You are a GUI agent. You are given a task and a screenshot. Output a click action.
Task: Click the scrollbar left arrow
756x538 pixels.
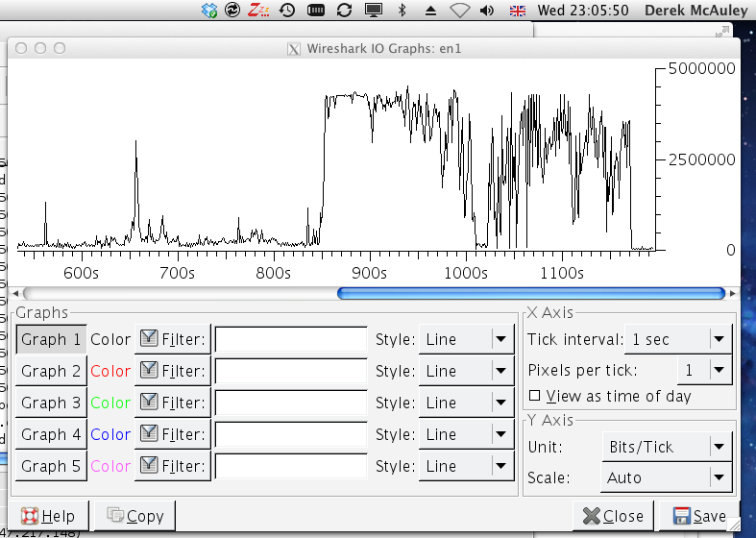click(x=15, y=293)
